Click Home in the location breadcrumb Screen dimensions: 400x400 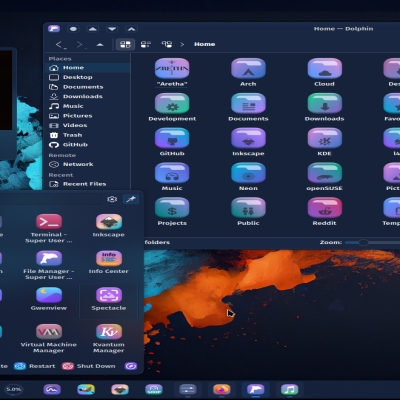click(205, 44)
